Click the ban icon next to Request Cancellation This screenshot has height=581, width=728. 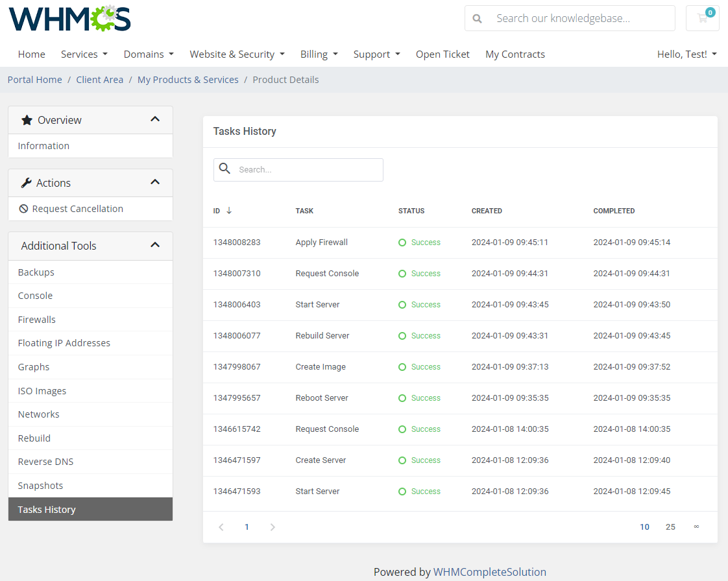23,209
